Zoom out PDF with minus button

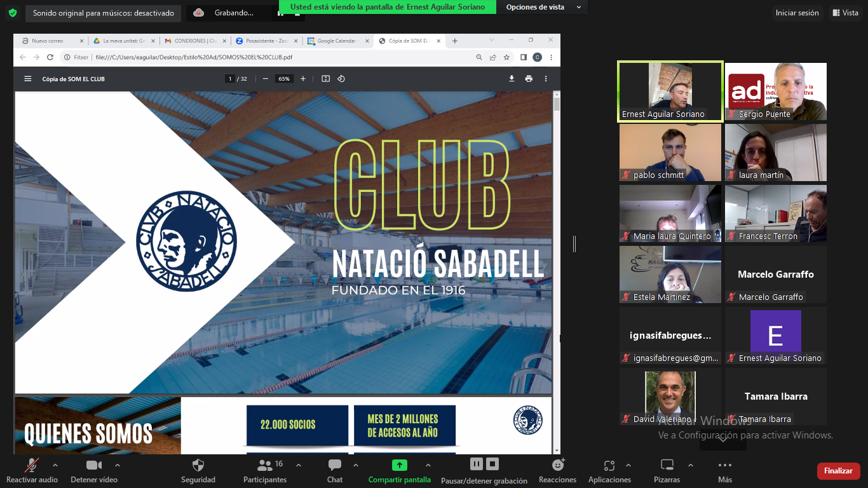pos(265,79)
